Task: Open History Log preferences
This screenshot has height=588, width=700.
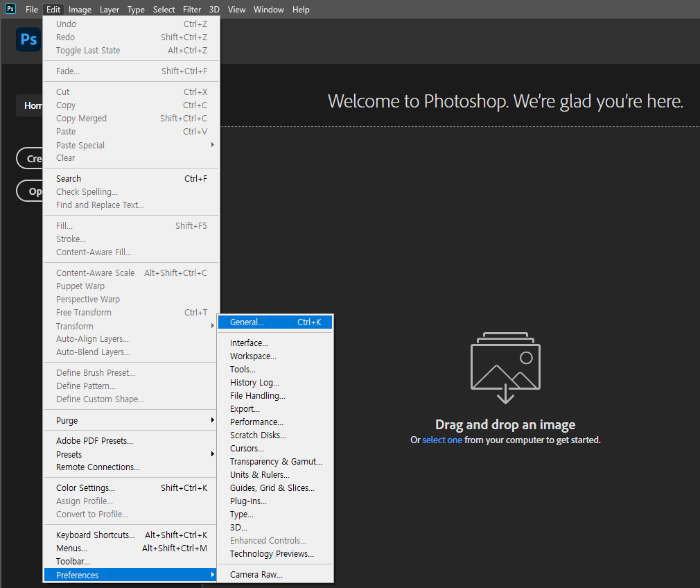Action: (275, 383)
